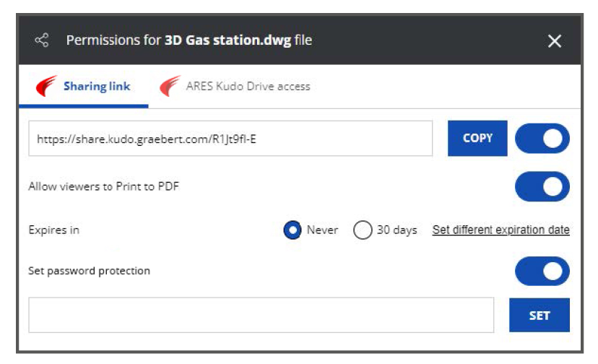Choose the 30 days expiration radio button
This screenshot has width=598, height=364.
(363, 230)
